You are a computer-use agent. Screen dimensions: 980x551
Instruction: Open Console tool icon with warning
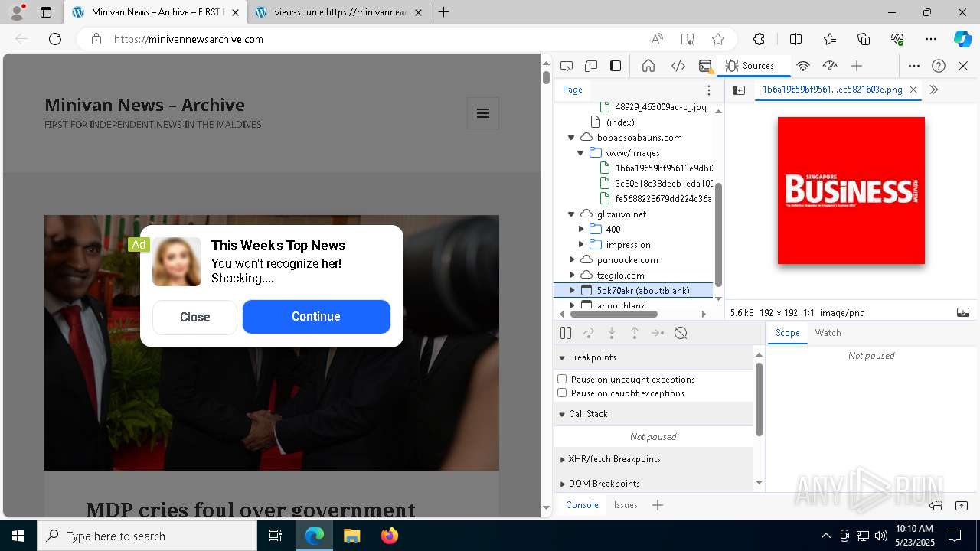[706, 66]
